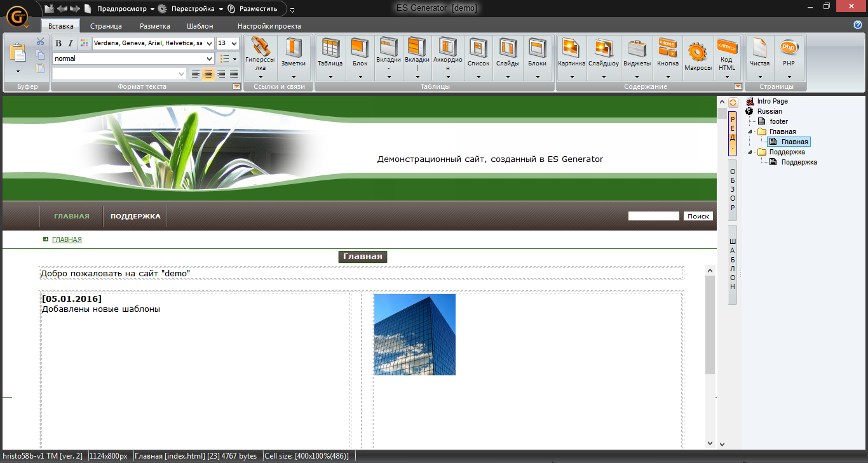
Task: Open the Виджеты toolbox icon
Action: (x=637, y=48)
